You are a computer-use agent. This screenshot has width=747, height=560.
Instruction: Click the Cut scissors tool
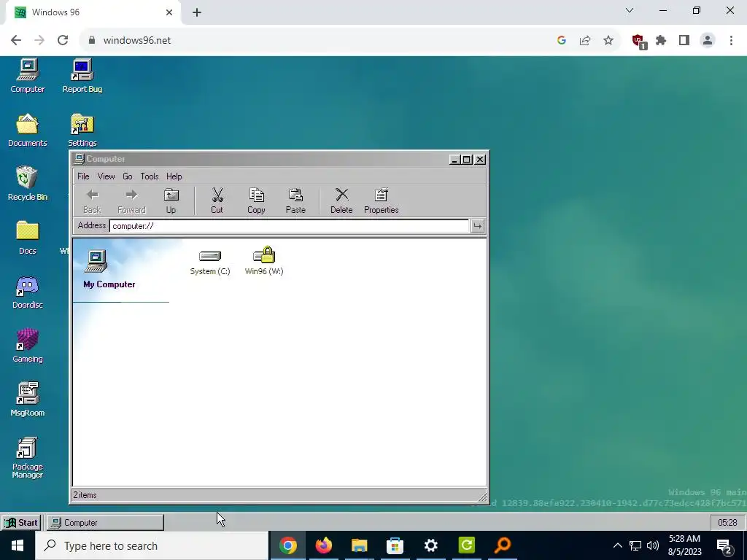(x=217, y=201)
